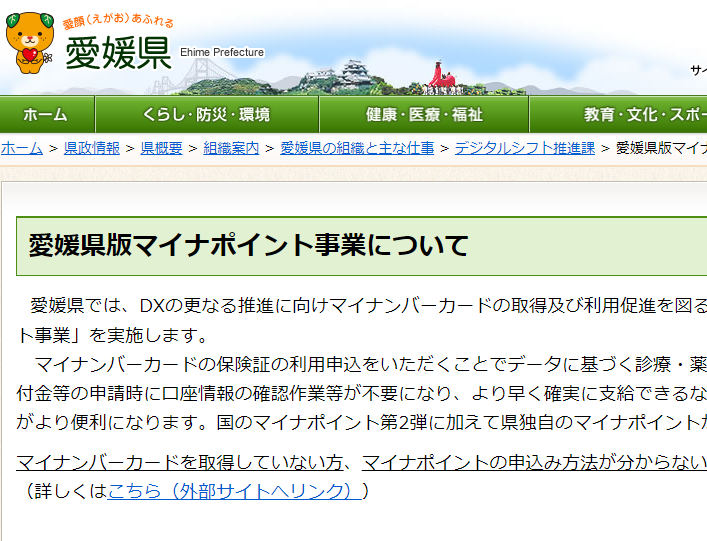This screenshot has width=707, height=541.
Task: Click the red figure illustration in the header
Action: click(441, 76)
